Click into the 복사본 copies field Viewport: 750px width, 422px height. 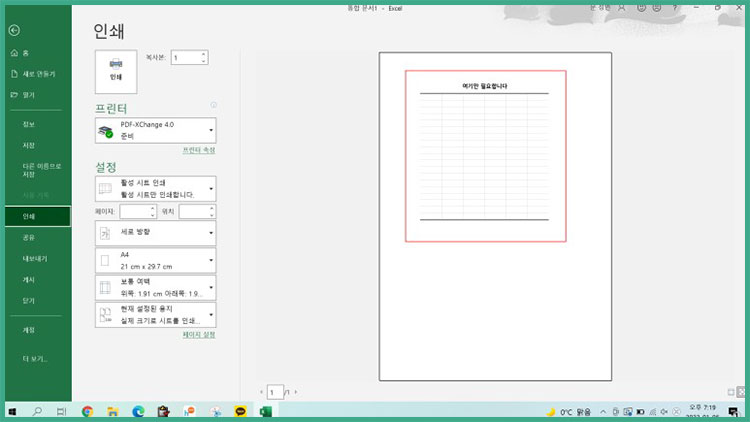[x=185, y=57]
